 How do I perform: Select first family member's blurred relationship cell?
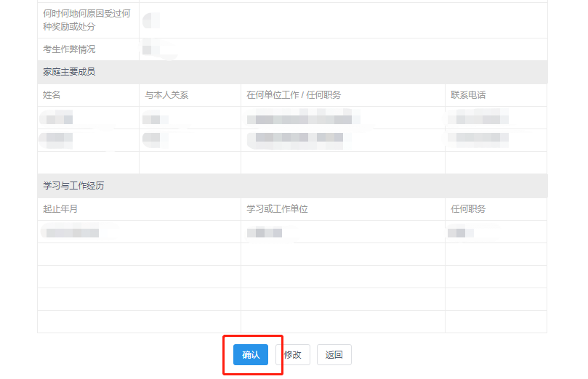pyautogui.click(x=151, y=118)
